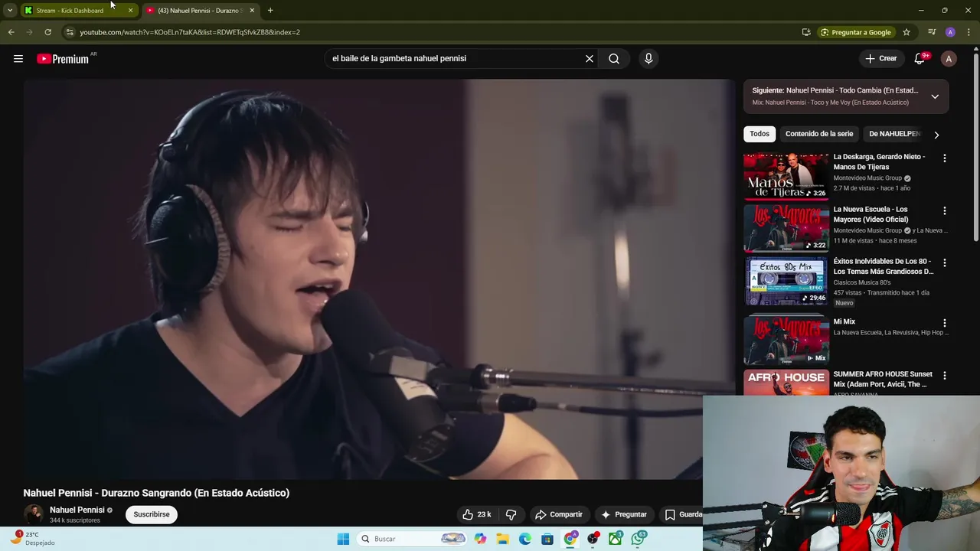Close the Nahuel Pennisi YouTube tab
Viewport: 980px width, 551px height.
(252, 11)
